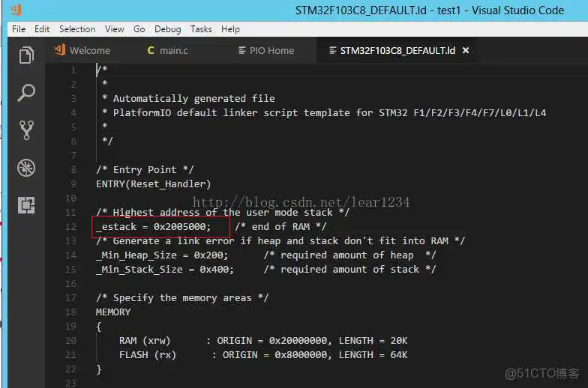
Task: Click the closing brace on line 22
Action: point(99,369)
